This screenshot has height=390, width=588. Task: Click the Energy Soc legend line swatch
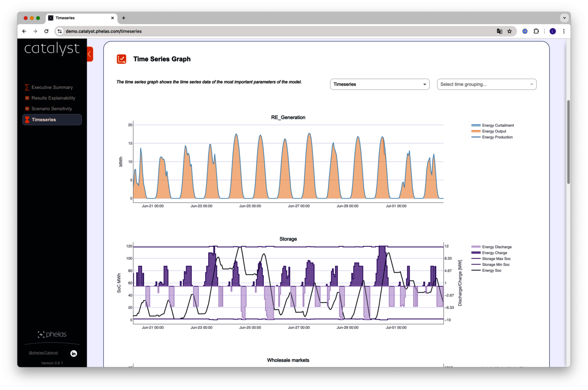(476, 270)
